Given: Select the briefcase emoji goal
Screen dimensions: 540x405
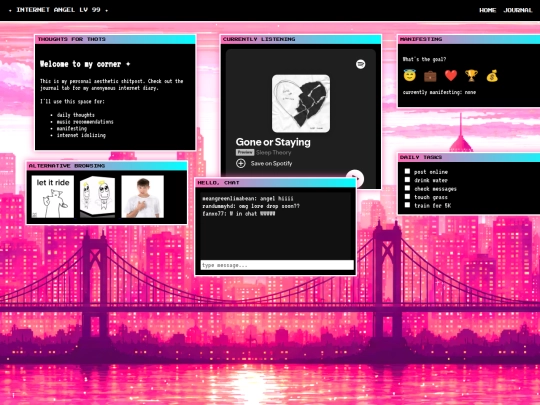Looking at the screenshot, I should coord(430,76).
